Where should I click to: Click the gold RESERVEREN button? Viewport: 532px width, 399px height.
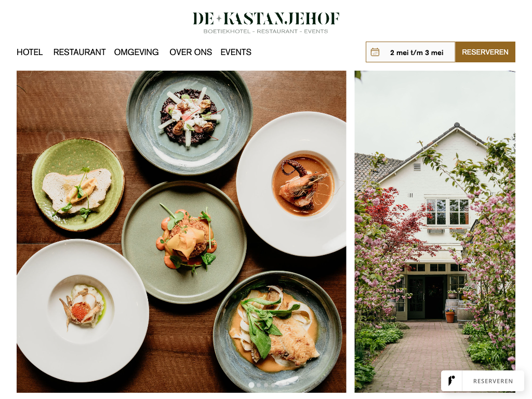click(485, 52)
